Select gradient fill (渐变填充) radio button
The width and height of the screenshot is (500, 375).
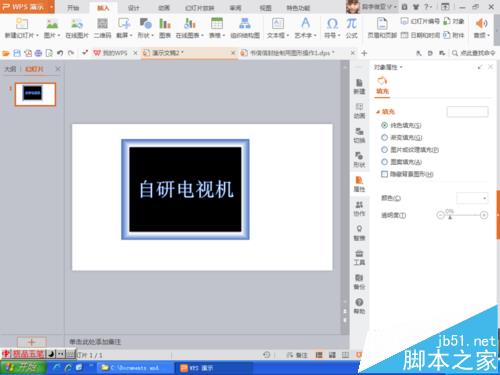click(x=384, y=137)
